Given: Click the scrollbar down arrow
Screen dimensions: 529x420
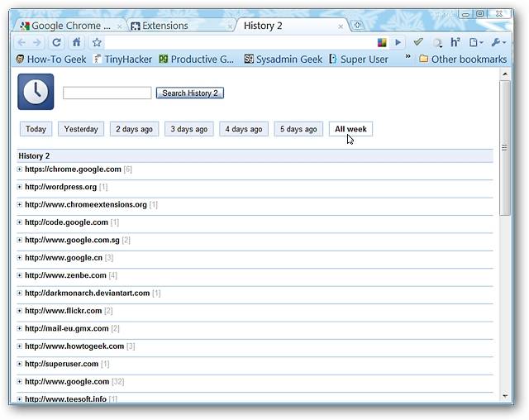Looking at the screenshot, I should click(505, 396).
